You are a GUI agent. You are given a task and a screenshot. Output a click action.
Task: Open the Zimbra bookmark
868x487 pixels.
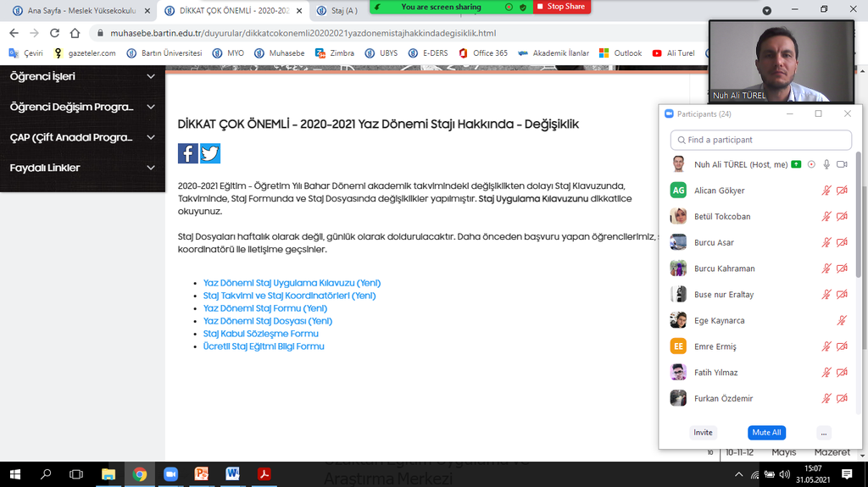click(x=335, y=53)
